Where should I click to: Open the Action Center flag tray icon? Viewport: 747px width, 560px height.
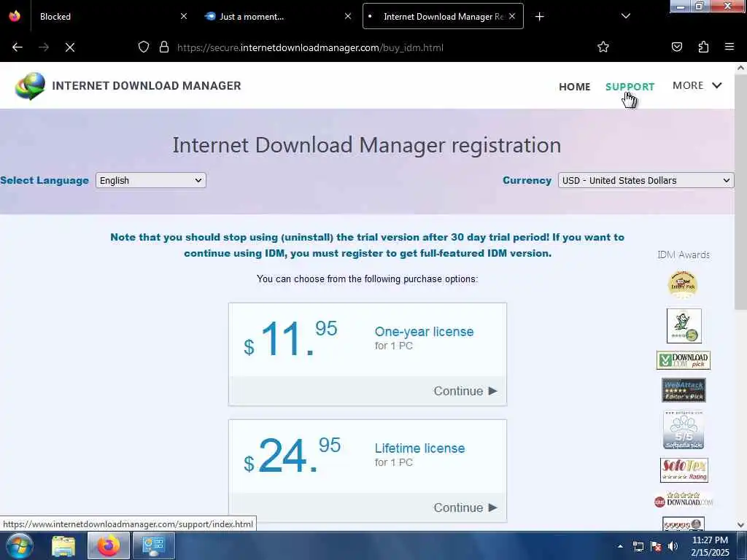656,546
